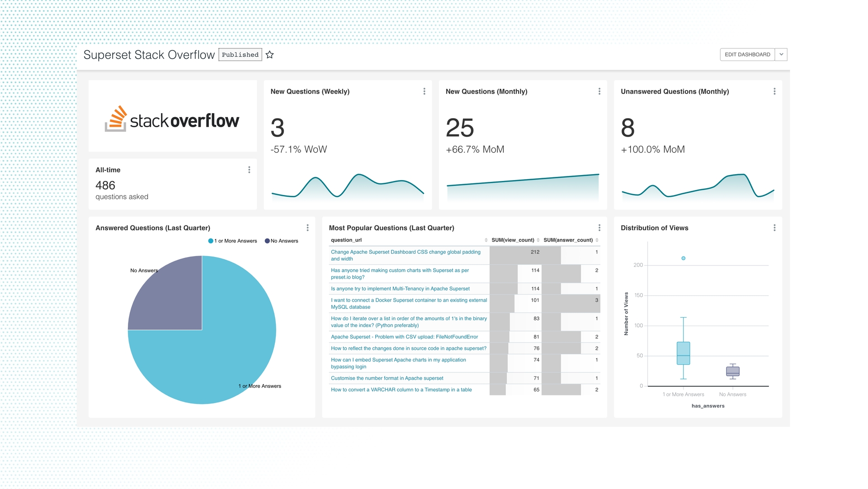Open New Questions (Weekly) chart options menu
The height and width of the screenshot is (489, 868).
[424, 91]
